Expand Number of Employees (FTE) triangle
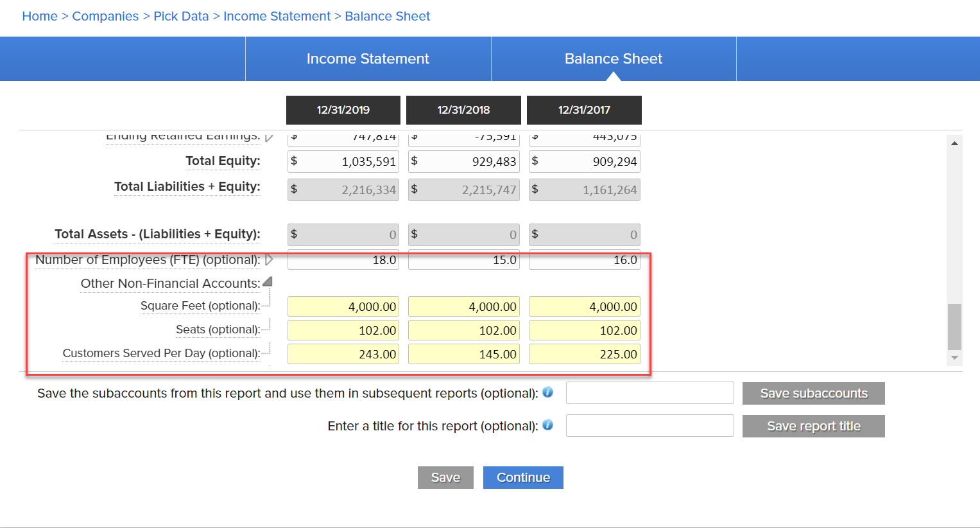The width and height of the screenshot is (980, 528). [x=269, y=260]
